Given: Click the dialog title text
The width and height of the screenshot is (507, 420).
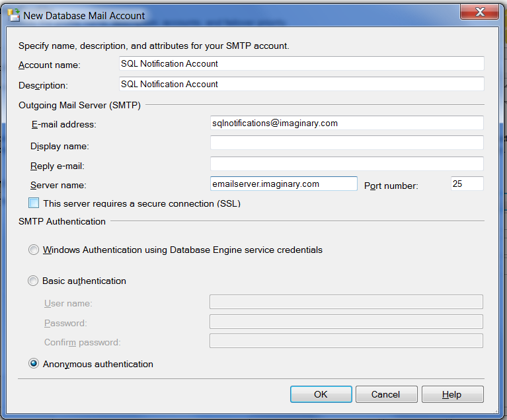Looking at the screenshot, I should 85,15.
